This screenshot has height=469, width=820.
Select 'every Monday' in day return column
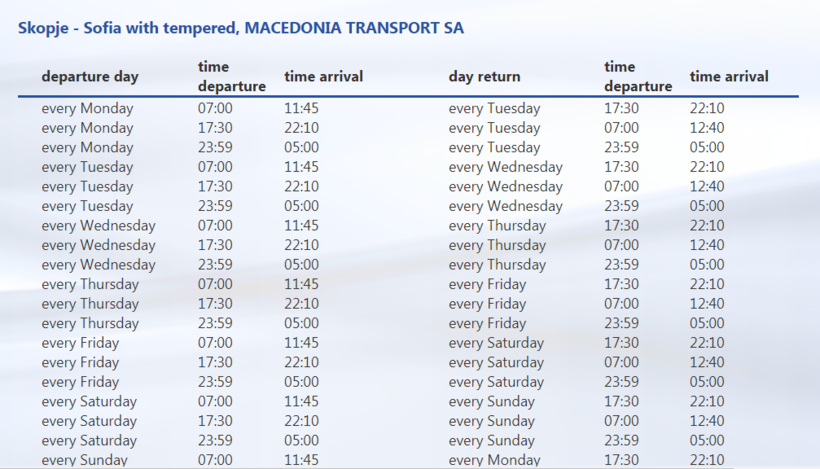pos(494,460)
